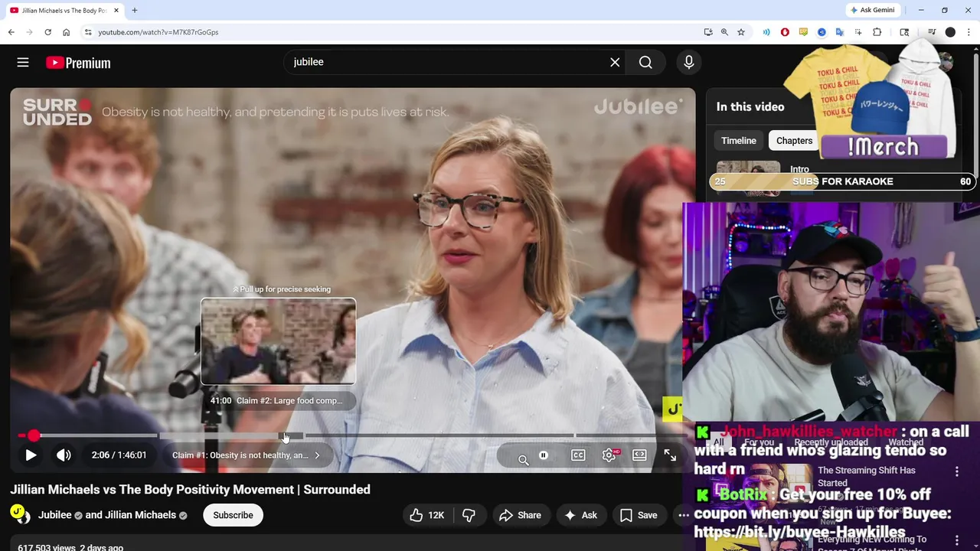Screen dimensions: 980x551
Task: Open a new browser tab with plus
Action: coord(135,10)
